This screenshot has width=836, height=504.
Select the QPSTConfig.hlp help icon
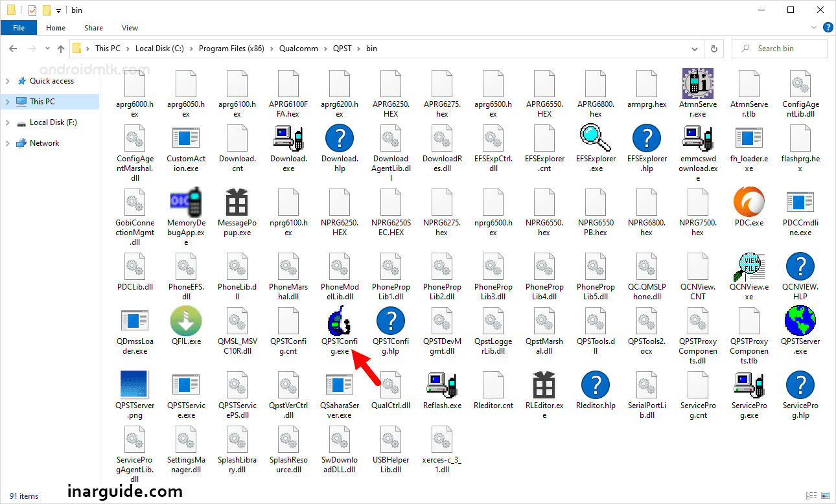[391, 321]
